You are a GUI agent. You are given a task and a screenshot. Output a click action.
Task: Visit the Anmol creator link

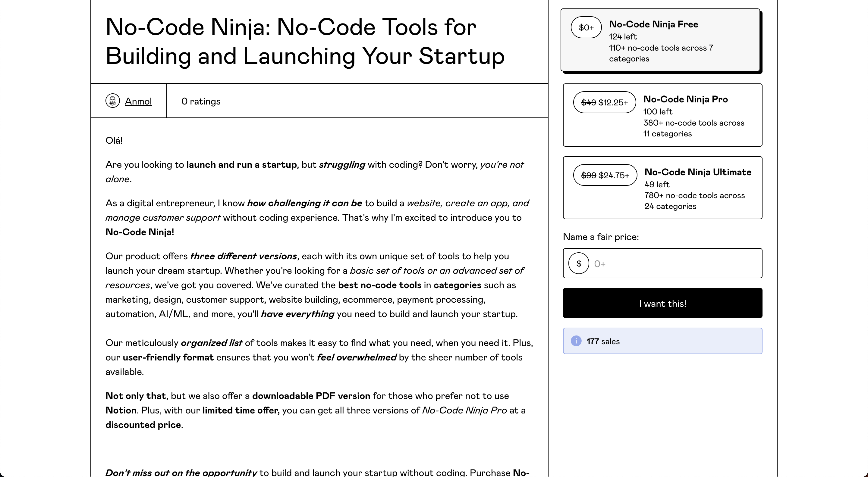point(138,101)
